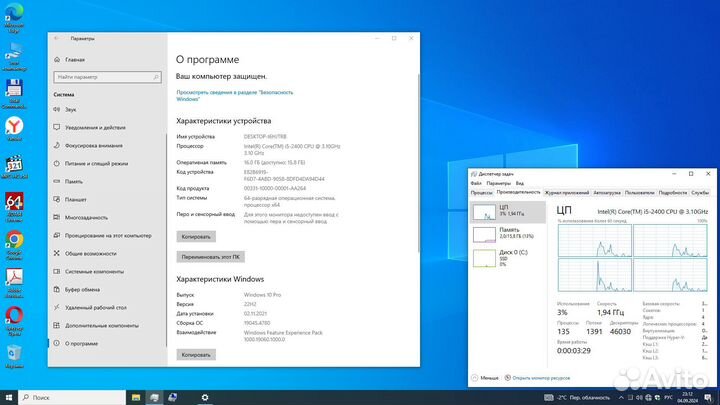Click the Settings window vertical scrollbar
This screenshot has width=720, height=405.
[x=418, y=163]
